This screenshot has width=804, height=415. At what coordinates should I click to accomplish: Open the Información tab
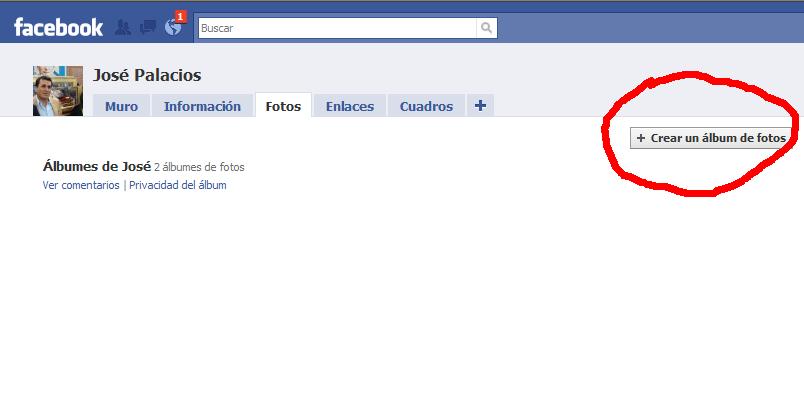202,106
